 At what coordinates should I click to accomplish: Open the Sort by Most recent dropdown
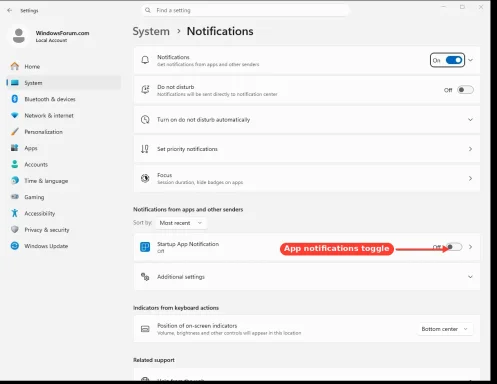point(181,223)
